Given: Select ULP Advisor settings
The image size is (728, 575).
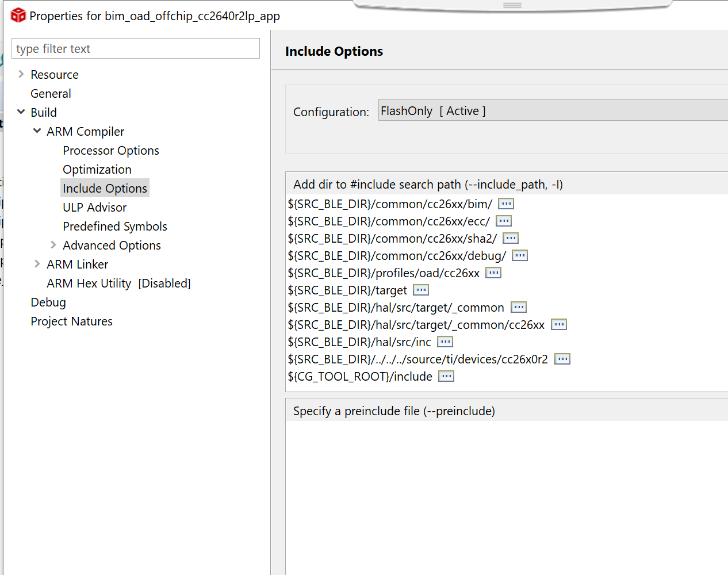Looking at the screenshot, I should click(x=95, y=208).
